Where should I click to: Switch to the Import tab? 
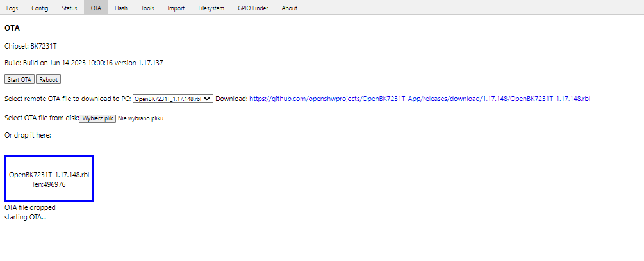tap(176, 8)
